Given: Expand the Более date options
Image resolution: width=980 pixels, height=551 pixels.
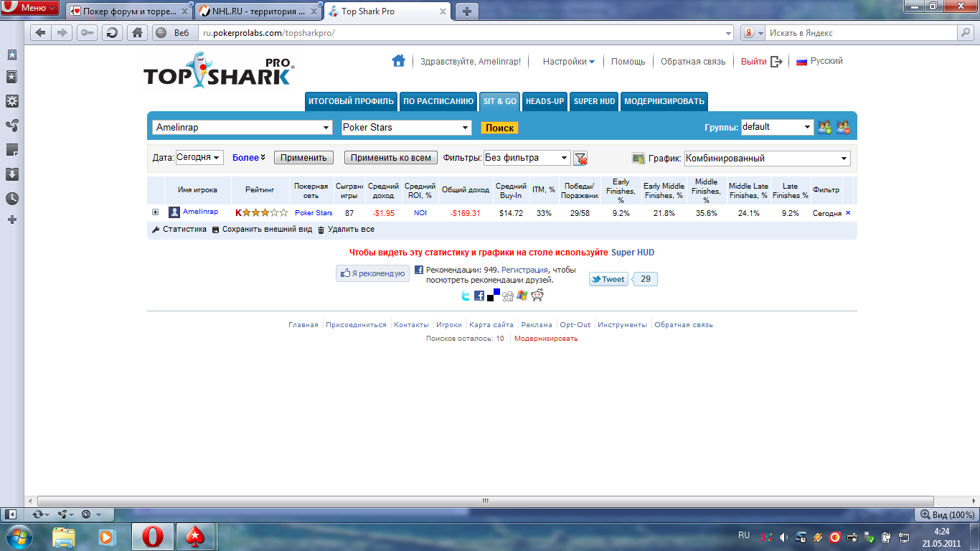Looking at the screenshot, I should [249, 158].
